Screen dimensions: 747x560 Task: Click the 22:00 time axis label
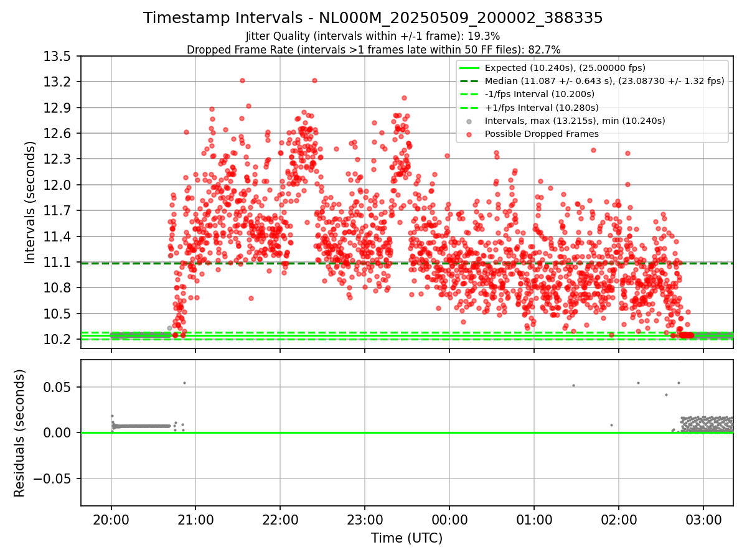click(x=280, y=519)
